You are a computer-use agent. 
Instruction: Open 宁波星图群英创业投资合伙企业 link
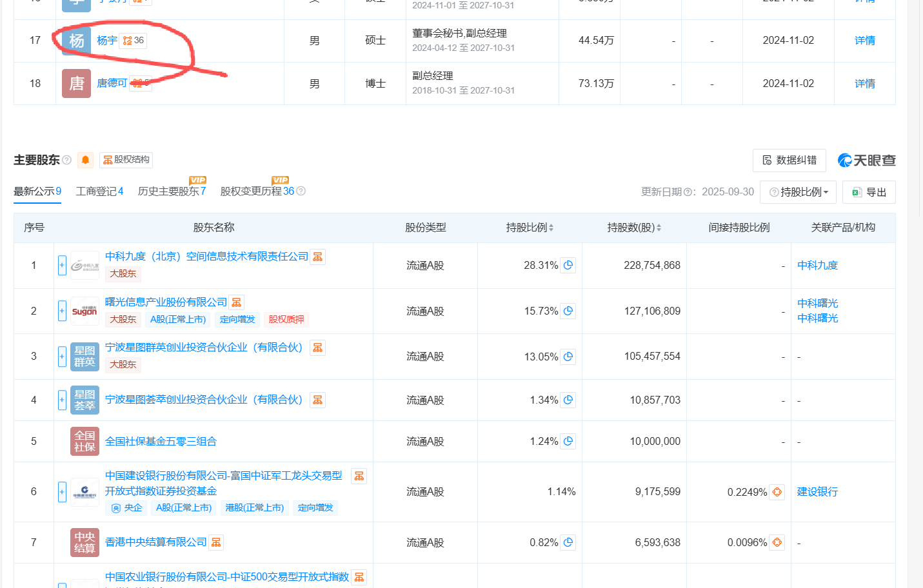[204, 348]
